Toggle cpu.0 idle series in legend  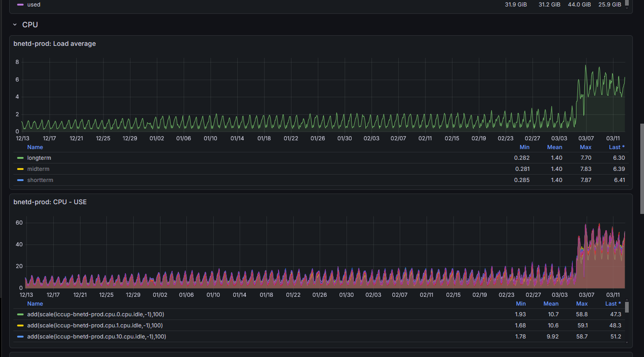[x=95, y=314]
